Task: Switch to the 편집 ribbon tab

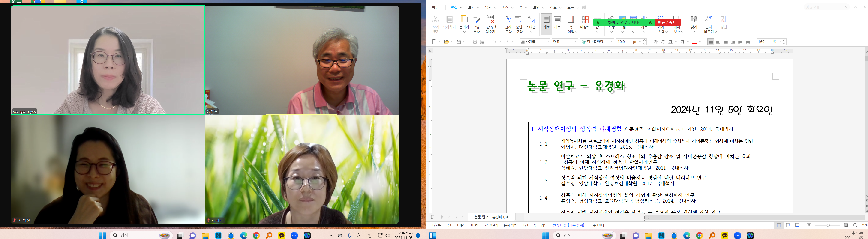Action: point(454,7)
